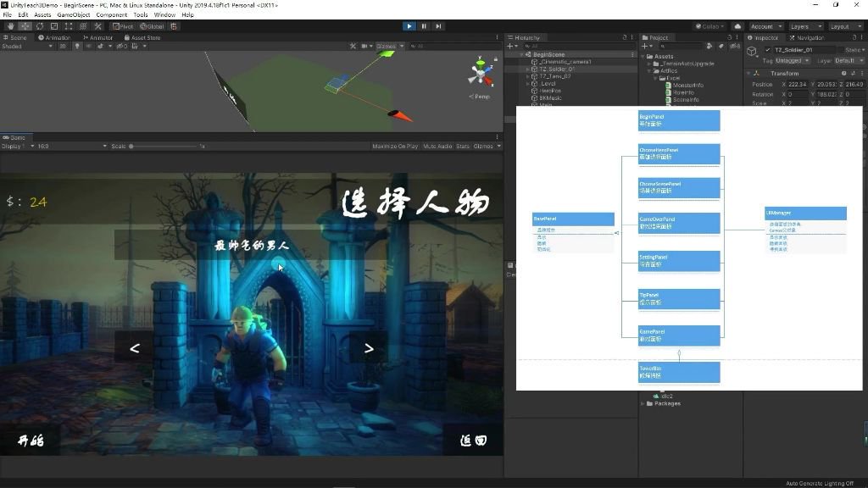Expand the TZ_Soldier_01 hierarchy item
868x488 pixels.
[527, 69]
